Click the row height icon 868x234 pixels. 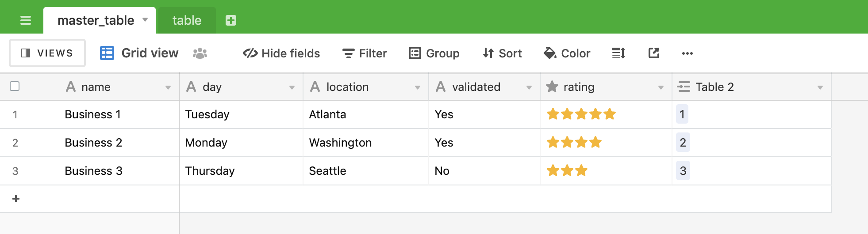tap(618, 53)
